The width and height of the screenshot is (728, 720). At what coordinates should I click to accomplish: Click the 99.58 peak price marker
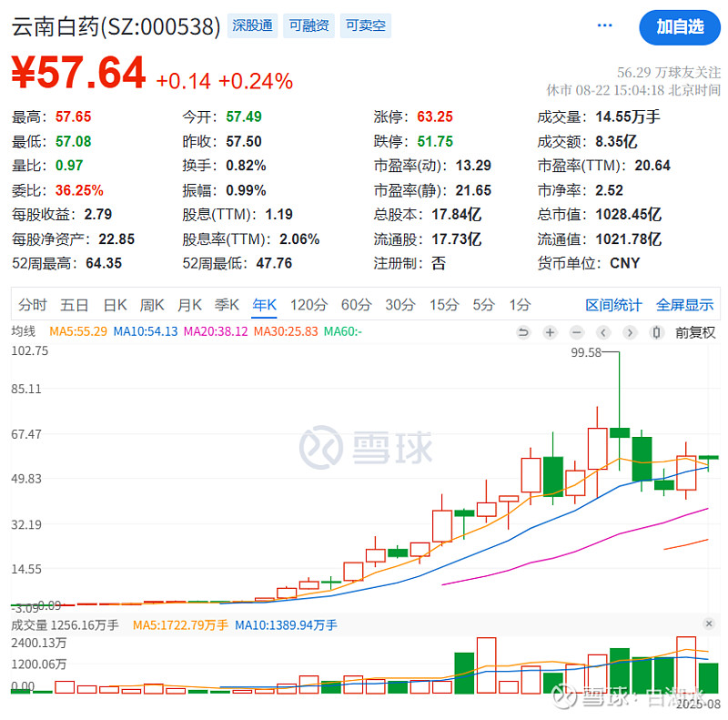pos(586,352)
